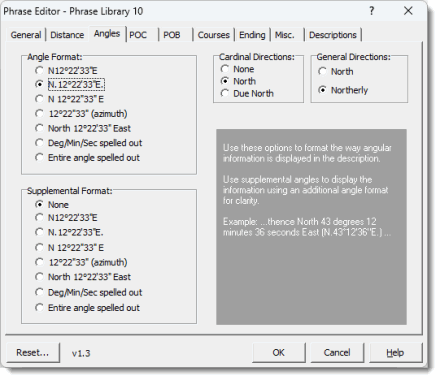The image size is (440, 380).
Task: Select azimuth option in Angle Format
Action: click(81, 114)
